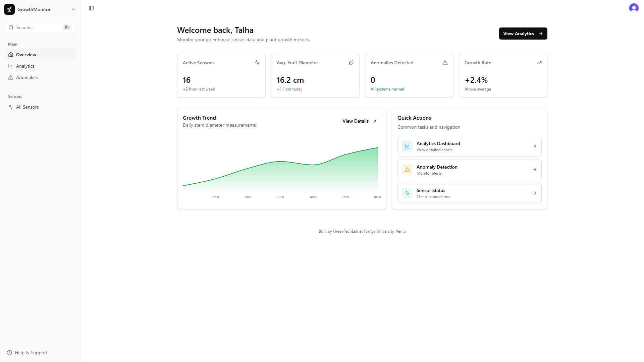
Task: Click the warning triangle on Anomalies Detected card
Action: [x=445, y=63]
